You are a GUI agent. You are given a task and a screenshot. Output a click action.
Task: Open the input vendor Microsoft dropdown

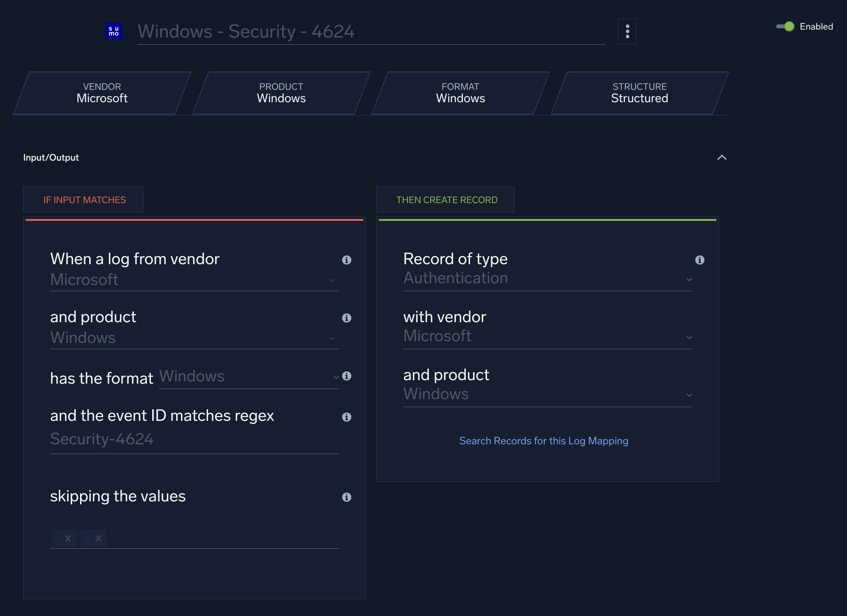pos(194,280)
